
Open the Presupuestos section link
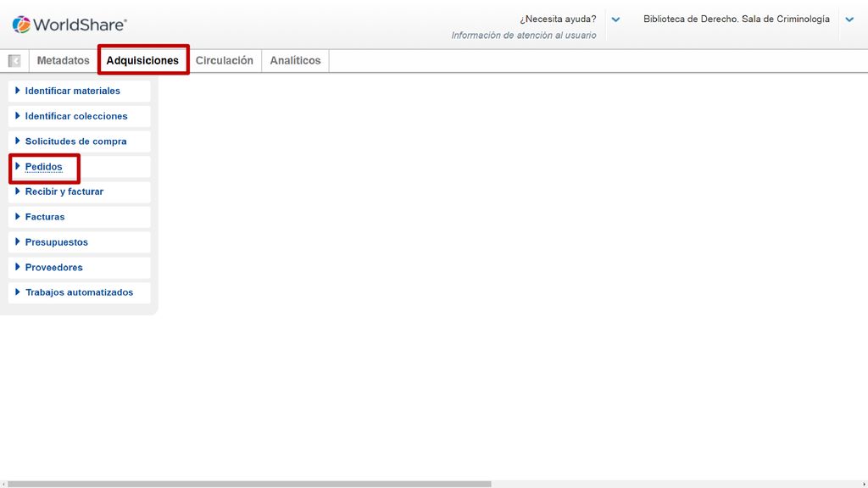tap(57, 241)
